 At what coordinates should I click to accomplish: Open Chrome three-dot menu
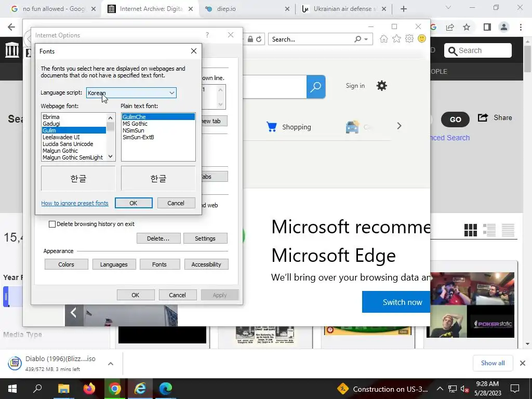pyautogui.click(x=521, y=27)
